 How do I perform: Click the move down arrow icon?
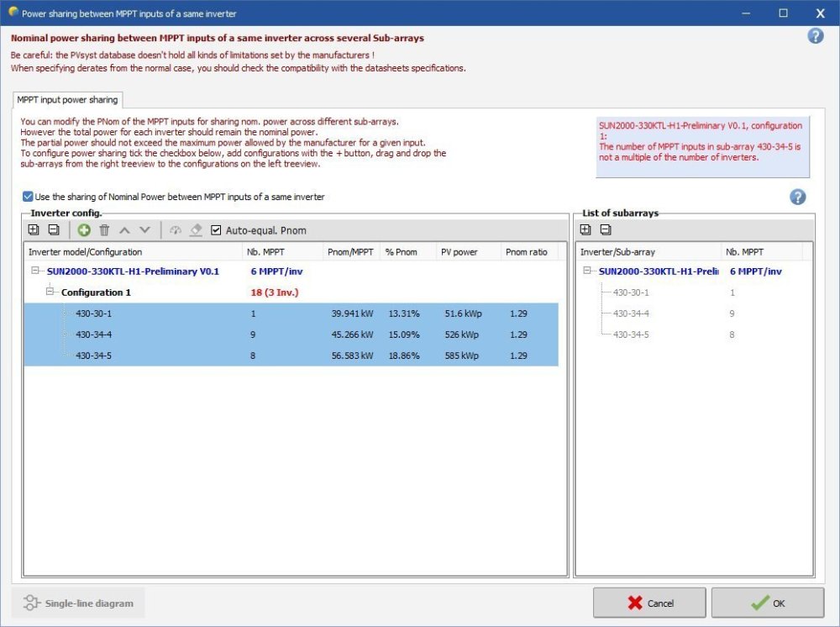144,230
